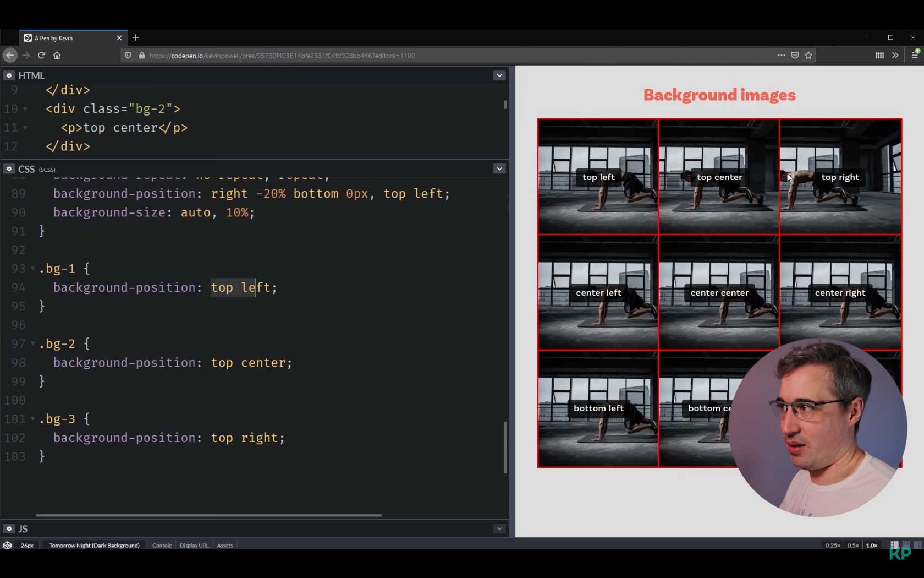Open the JS panel settings gear

point(9,528)
